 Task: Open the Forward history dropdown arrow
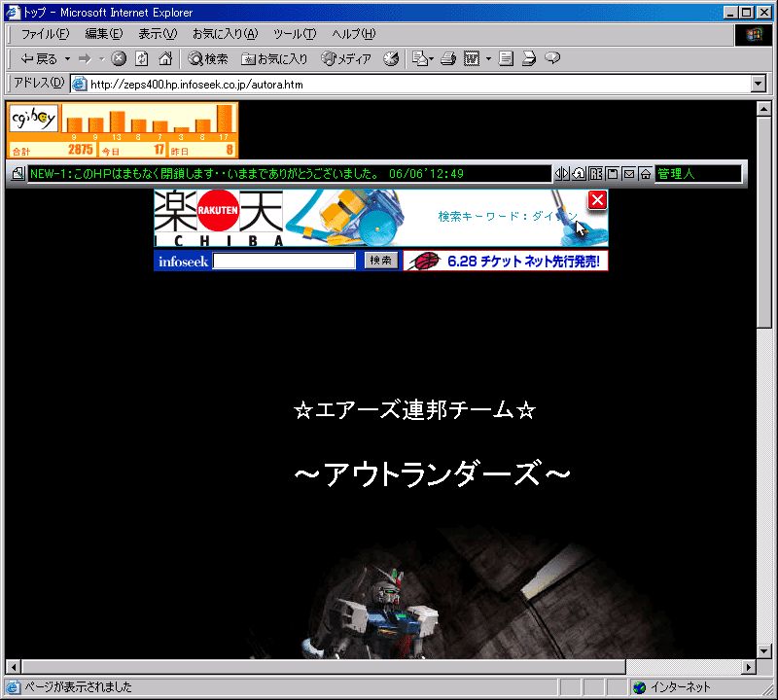(x=101, y=59)
